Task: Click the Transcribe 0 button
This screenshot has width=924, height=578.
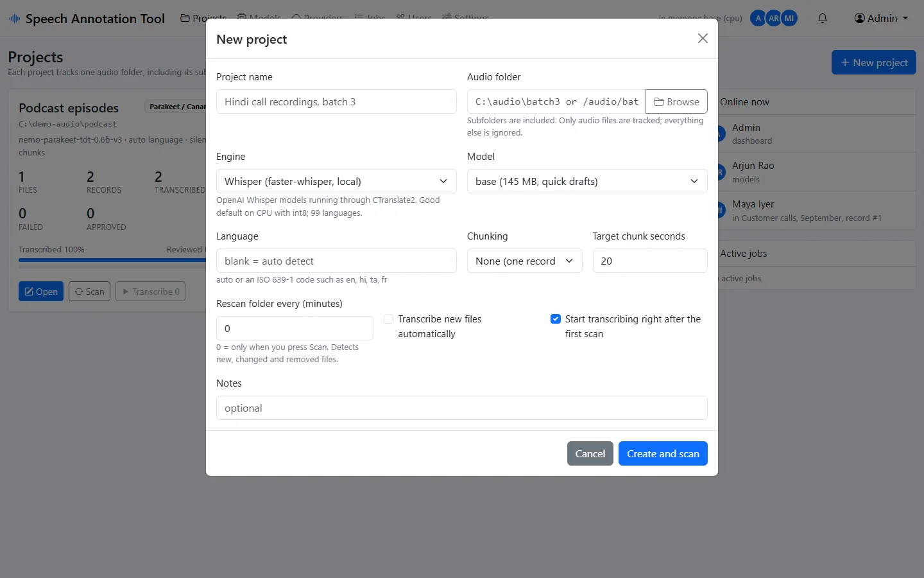Action: 151,292
